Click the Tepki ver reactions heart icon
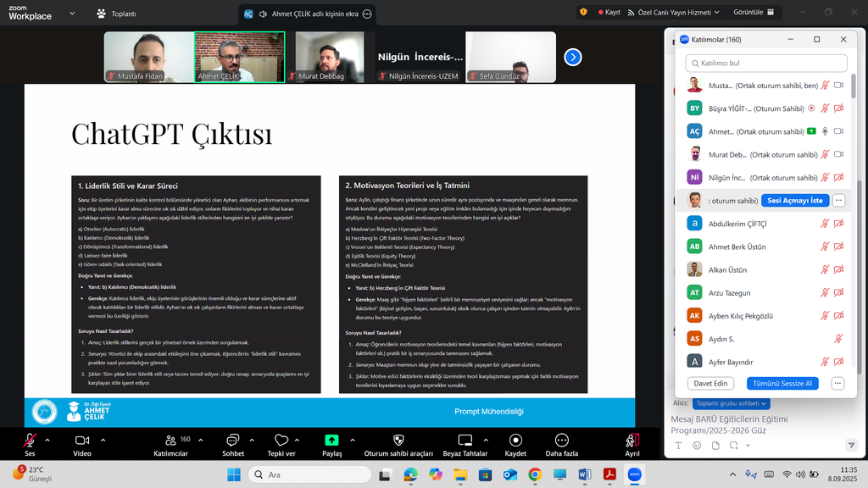 click(281, 440)
